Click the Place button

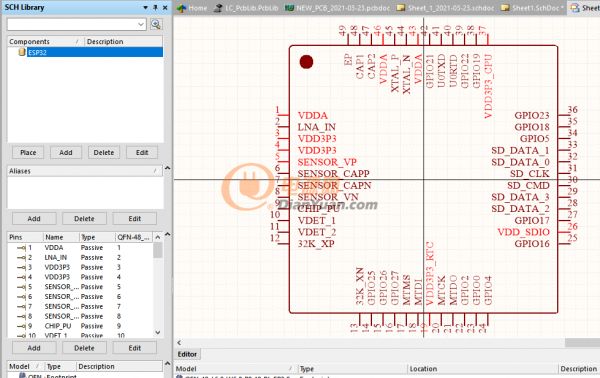(28, 152)
